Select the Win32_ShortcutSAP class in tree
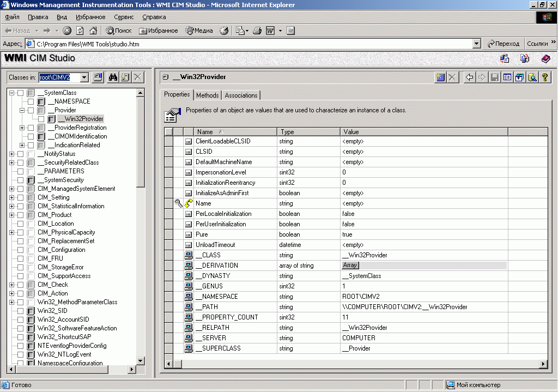Image resolution: width=558 pixels, height=392 pixels. click(64, 337)
